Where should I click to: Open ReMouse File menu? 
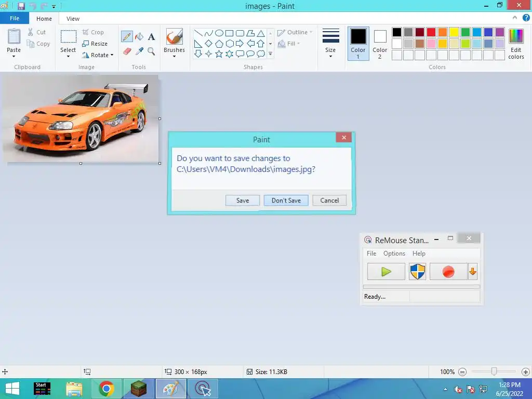click(371, 254)
